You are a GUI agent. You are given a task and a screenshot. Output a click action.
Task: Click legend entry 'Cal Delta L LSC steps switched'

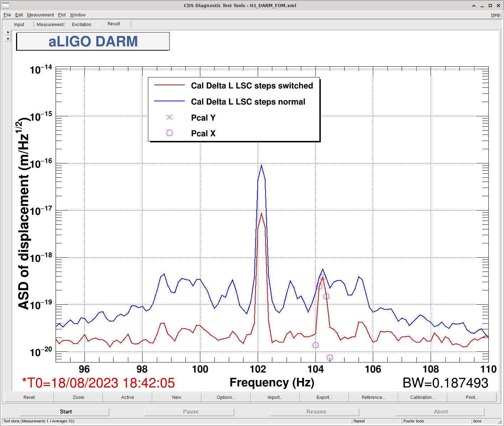(x=252, y=86)
